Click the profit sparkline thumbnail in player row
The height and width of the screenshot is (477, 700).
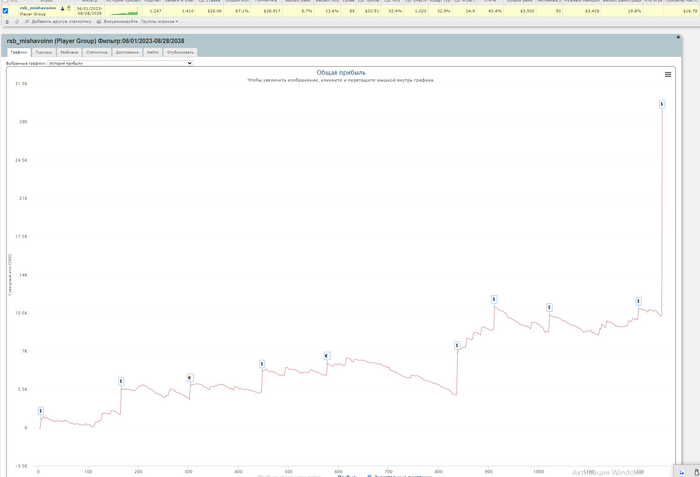coord(125,14)
